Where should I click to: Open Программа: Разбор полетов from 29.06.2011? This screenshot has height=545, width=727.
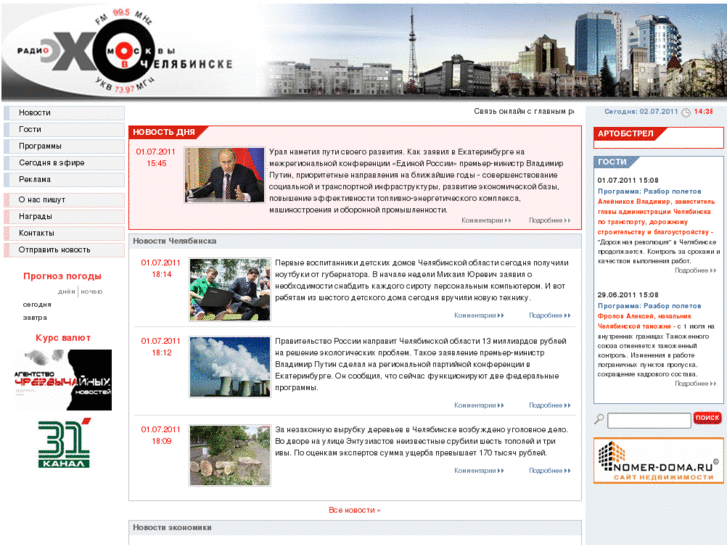point(649,306)
